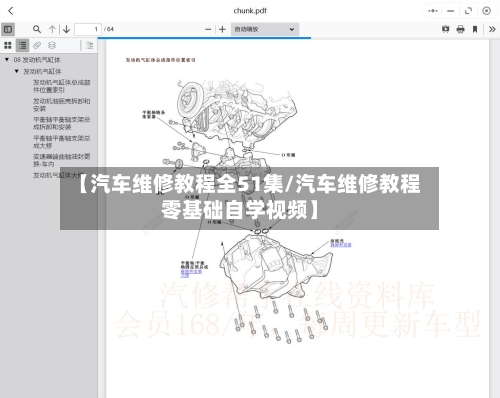Toggle the PDF sidebar panel
500x398 pixels.
click(8, 29)
